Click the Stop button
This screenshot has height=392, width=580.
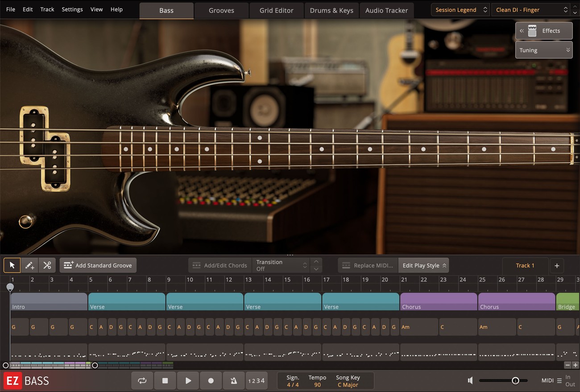pyautogui.click(x=165, y=380)
